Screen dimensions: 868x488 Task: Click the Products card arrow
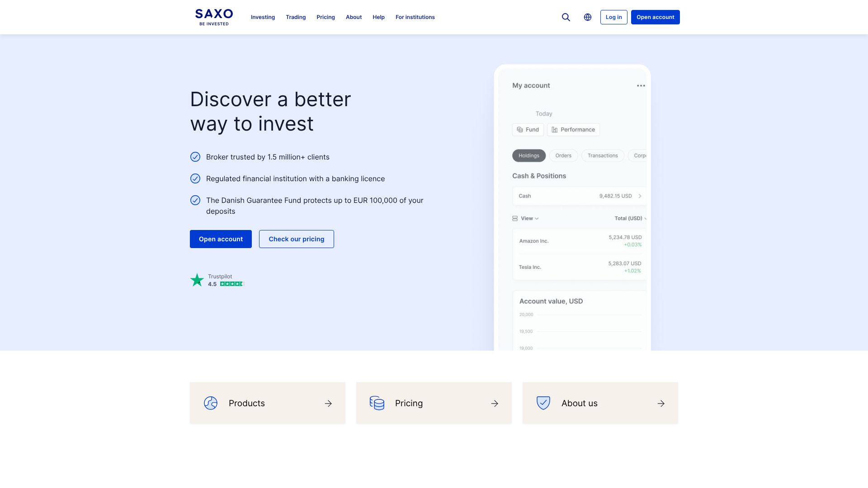pos(328,404)
